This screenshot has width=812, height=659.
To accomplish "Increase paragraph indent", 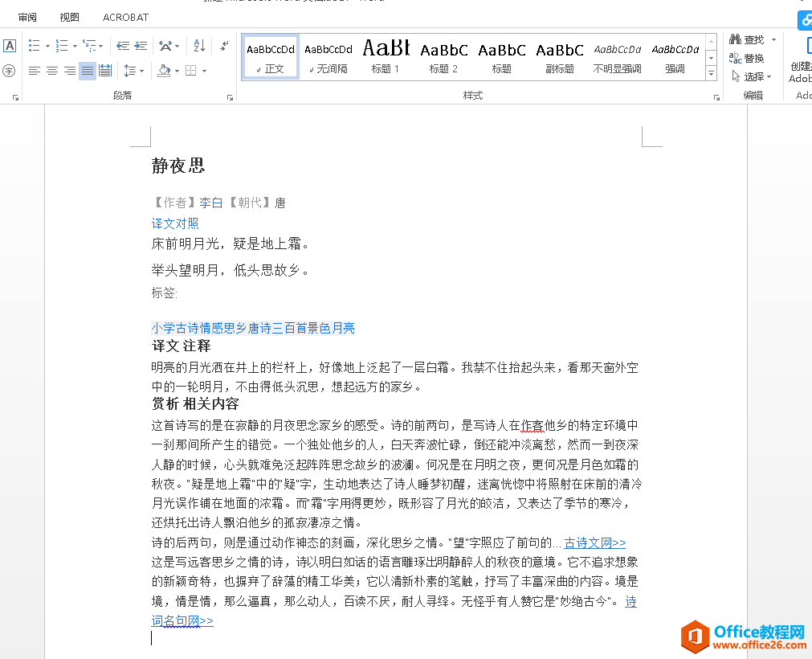I will [x=141, y=46].
